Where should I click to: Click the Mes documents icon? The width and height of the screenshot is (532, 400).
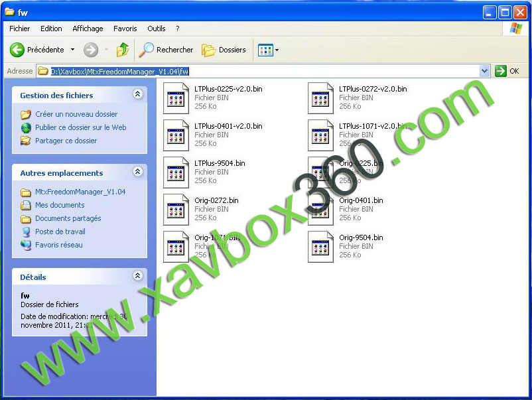26,205
